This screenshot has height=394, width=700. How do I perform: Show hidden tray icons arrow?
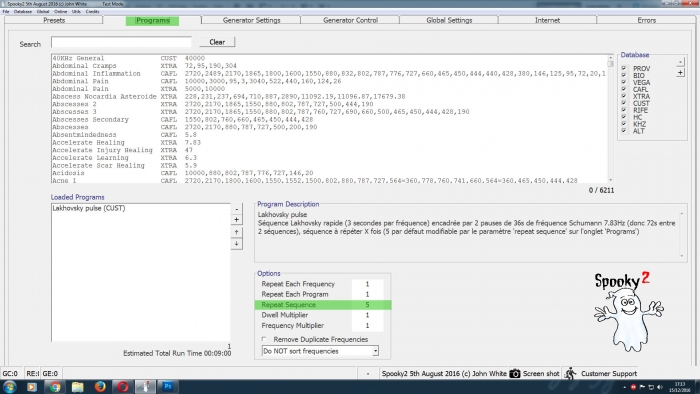(624, 387)
